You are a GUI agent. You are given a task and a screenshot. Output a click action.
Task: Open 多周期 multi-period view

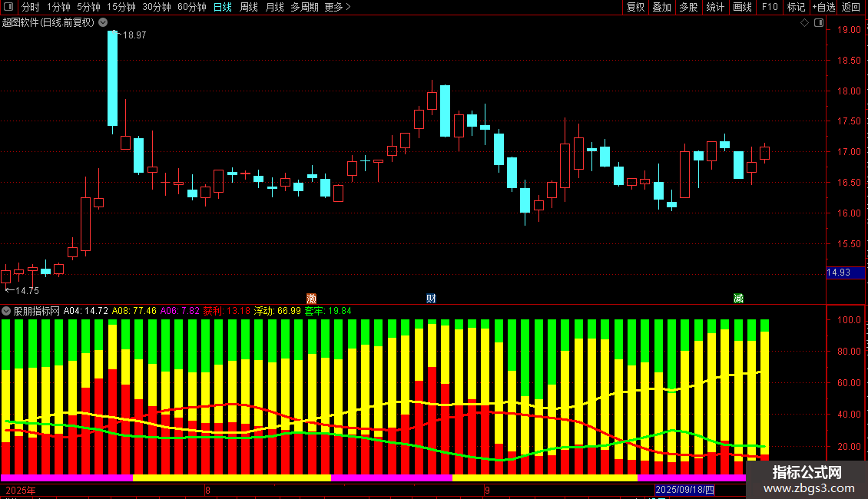pyautogui.click(x=304, y=7)
